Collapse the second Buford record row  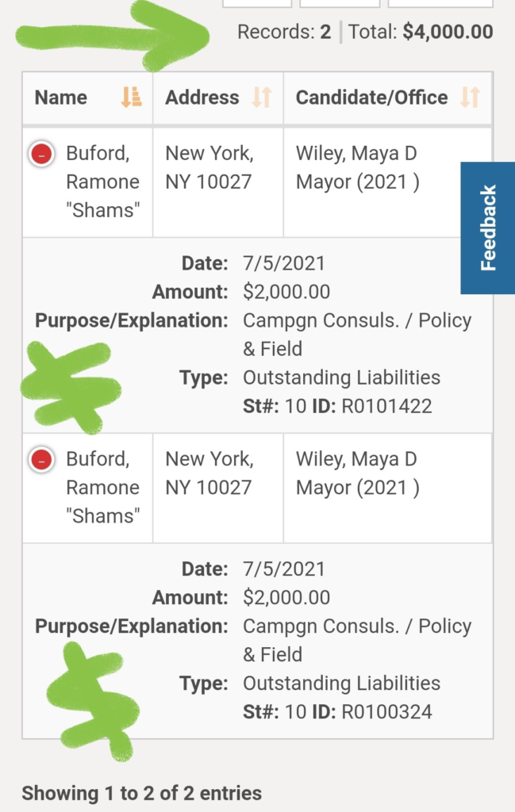point(42,459)
